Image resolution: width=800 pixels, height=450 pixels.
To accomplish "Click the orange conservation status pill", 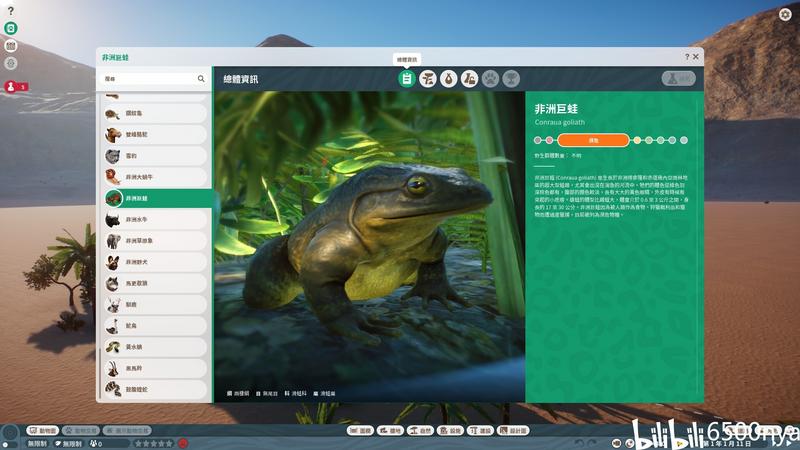I will 593,140.
